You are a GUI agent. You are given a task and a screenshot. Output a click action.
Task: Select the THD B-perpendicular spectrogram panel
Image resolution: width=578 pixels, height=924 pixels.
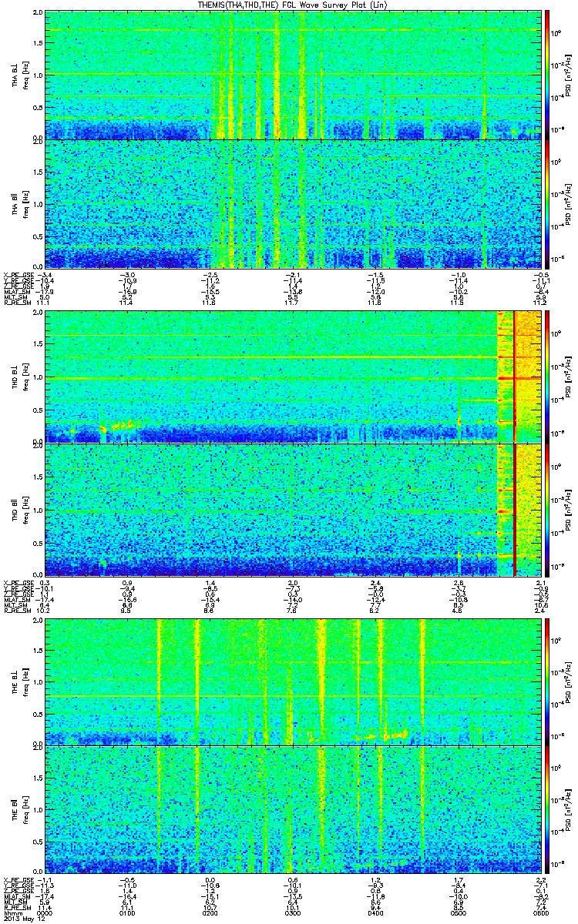point(292,377)
